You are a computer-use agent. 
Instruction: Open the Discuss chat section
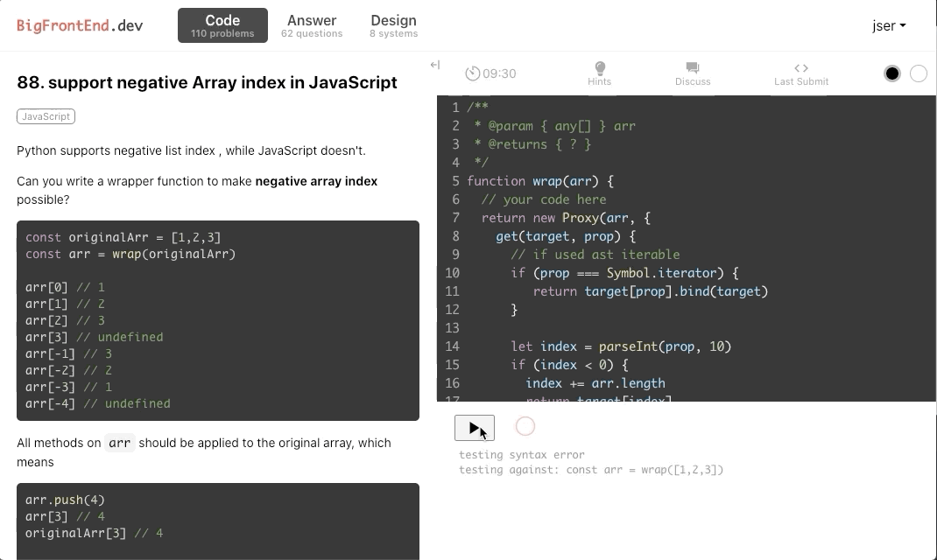[x=693, y=73]
